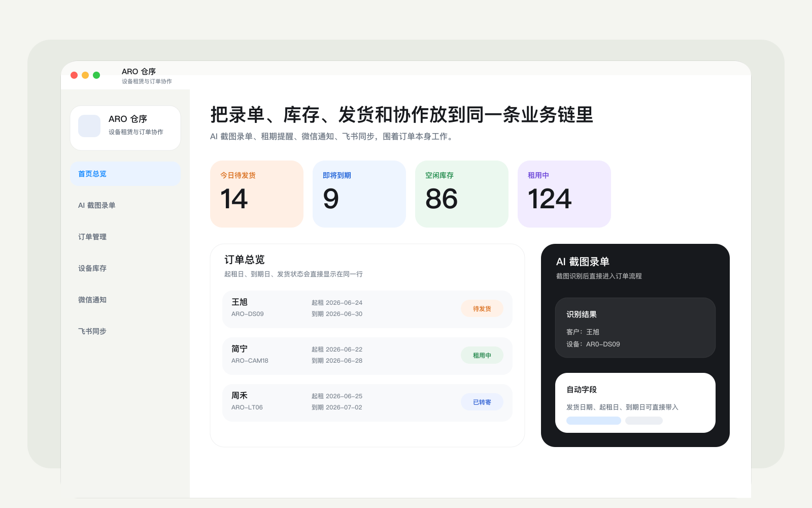Click order code ARO-CAM18
The image size is (812, 508).
[250, 361]
